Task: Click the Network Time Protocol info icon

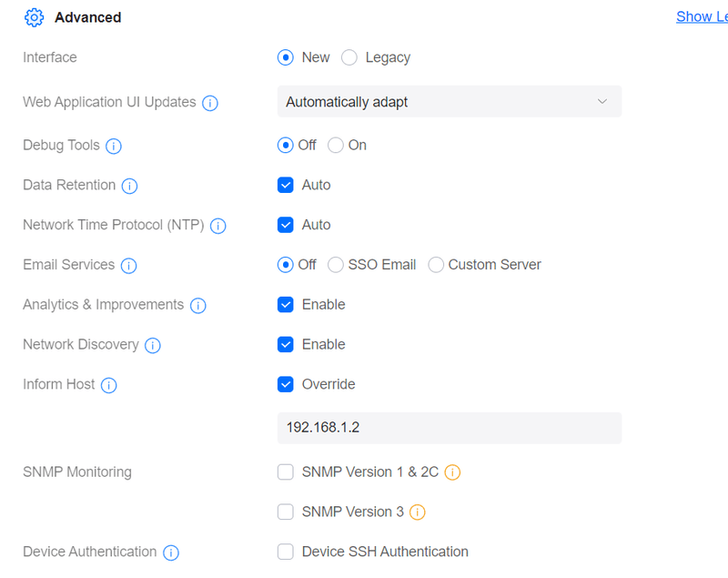Action: click(x=217, y=226)
